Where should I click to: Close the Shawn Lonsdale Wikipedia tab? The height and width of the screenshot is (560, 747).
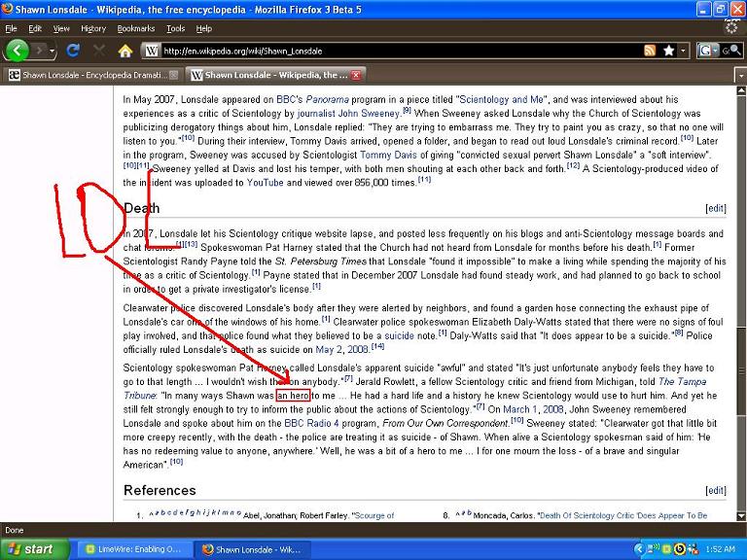356,75
